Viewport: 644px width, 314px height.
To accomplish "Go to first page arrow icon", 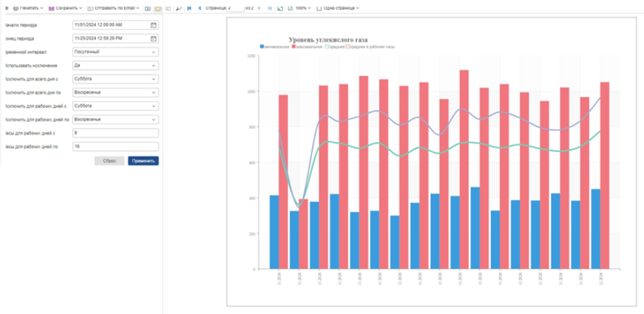I will (x=189, y=8).
